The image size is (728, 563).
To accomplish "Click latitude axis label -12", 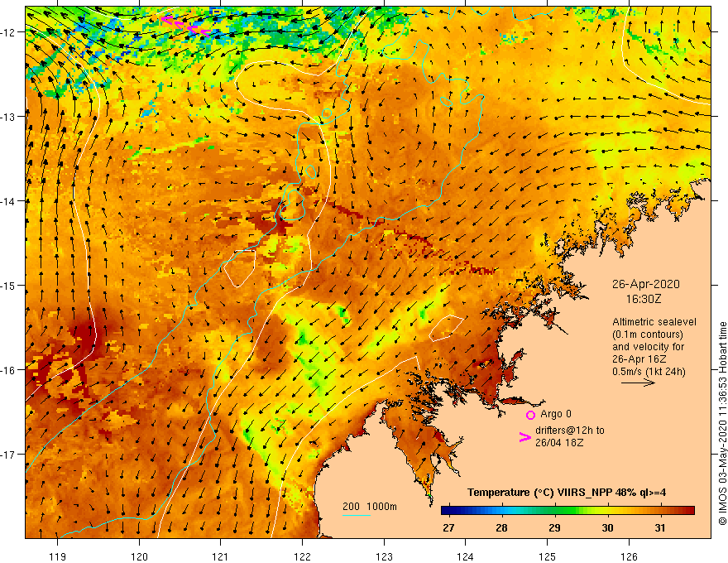I will pos(8,32).
